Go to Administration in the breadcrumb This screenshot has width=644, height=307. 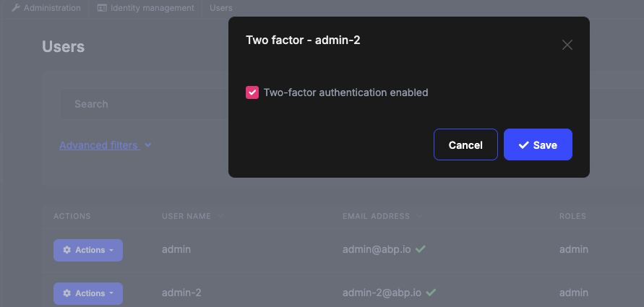click(51, 8)
